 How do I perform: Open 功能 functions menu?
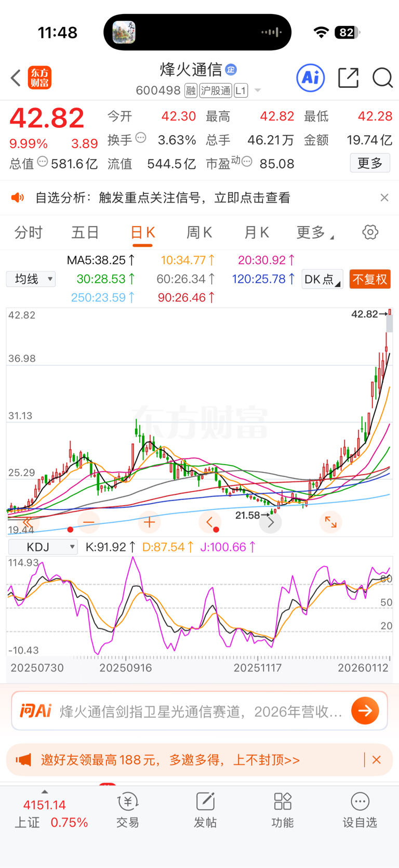[x=283, y=811]
